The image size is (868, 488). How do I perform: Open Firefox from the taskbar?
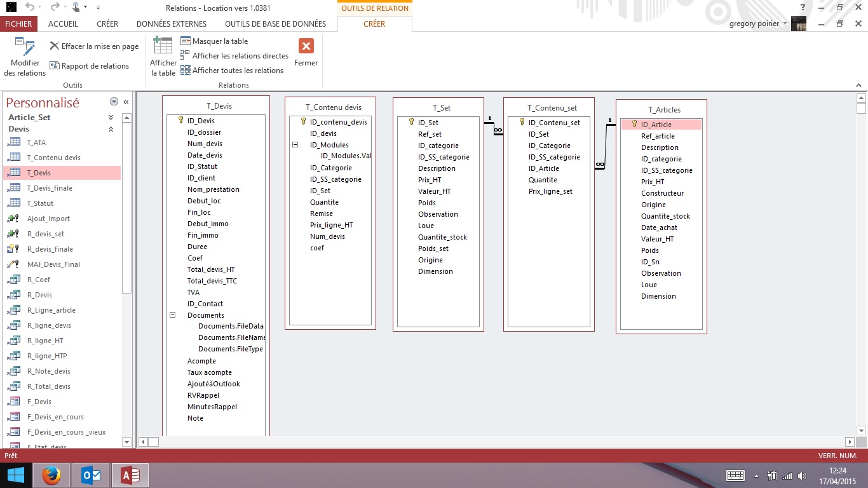pos(51,475)
